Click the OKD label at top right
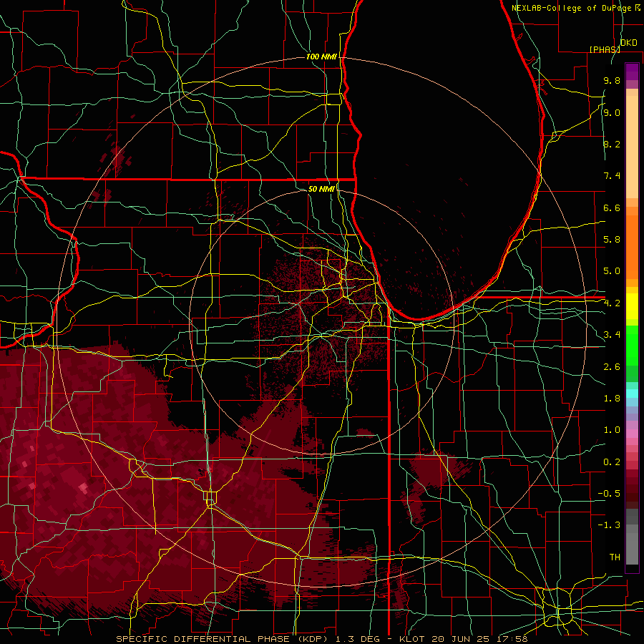The width and height of the screenshot is (644, 644). click(628, 43)
